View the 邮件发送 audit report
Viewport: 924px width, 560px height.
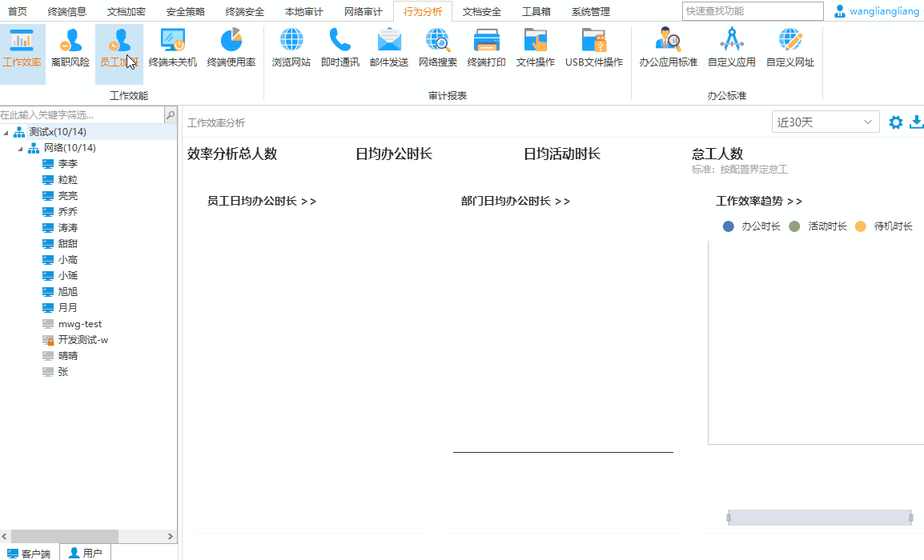pyautogui.click(x=388, y=48)
